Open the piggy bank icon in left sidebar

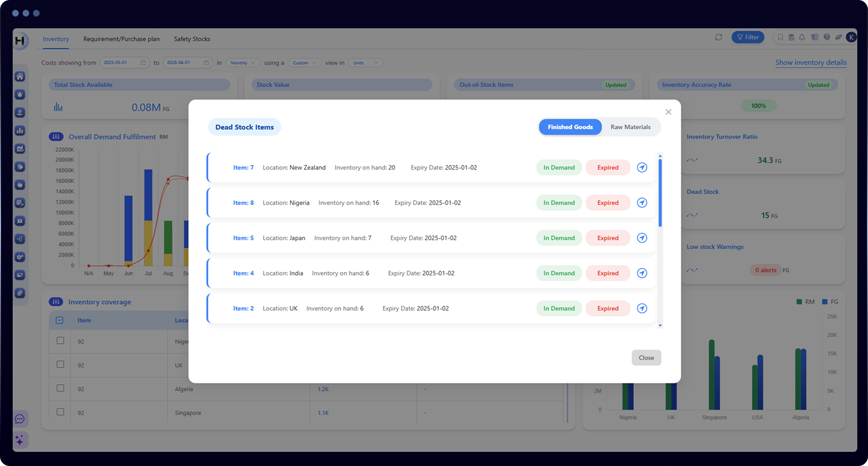pyautogui.click(x=20, y=185)
